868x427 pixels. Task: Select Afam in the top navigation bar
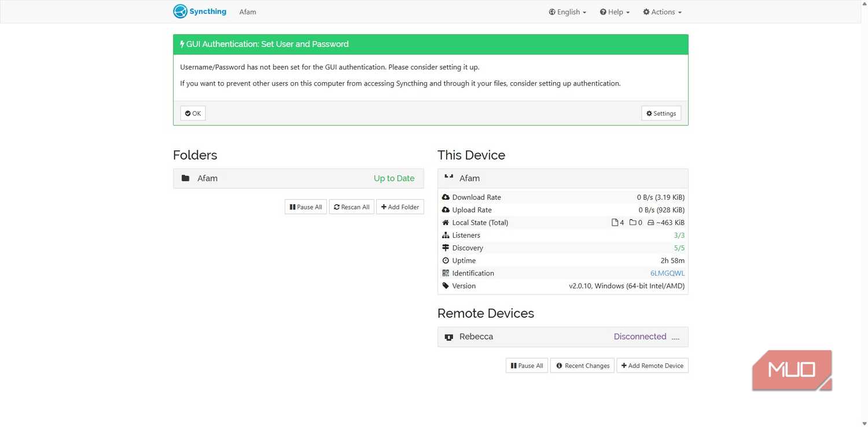248,12
